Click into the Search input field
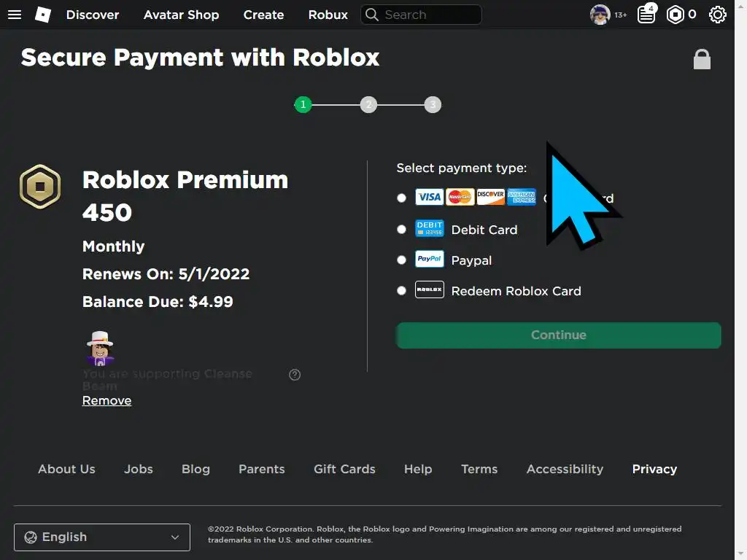Screen dimensions: 747x560 click(421, 15)
